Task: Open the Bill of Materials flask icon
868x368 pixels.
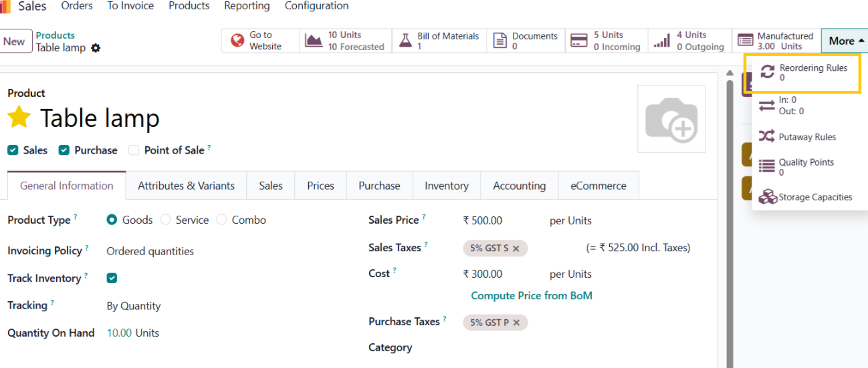Action: coord(405,41)
